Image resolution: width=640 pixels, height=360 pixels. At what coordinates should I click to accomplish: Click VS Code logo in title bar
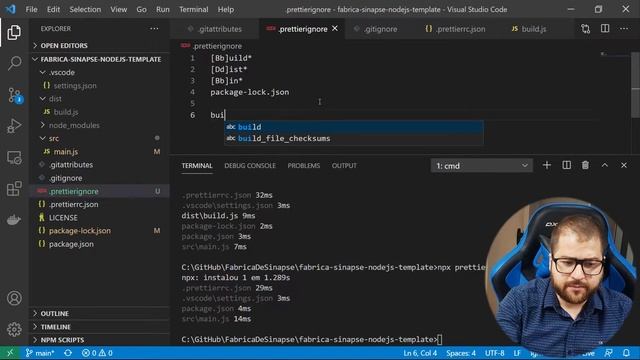pos(11,9)
